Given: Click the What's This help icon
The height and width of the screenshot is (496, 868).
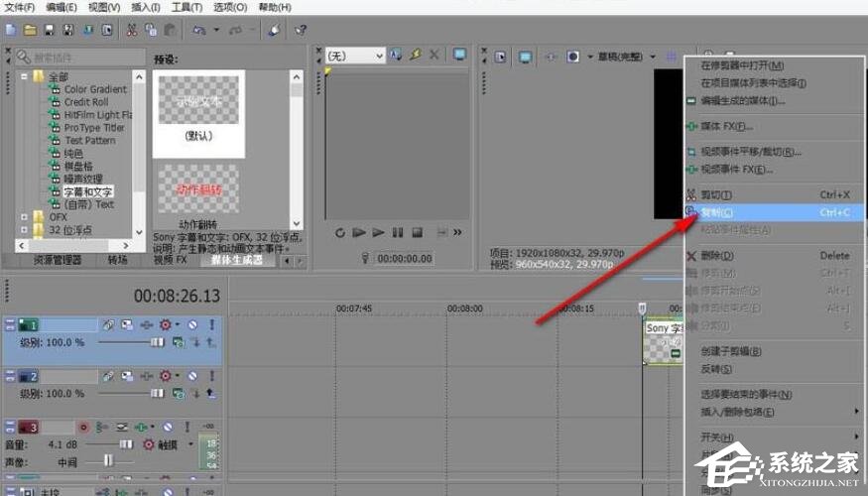Looking at the screenshot, I should click(x=301, y=30).
